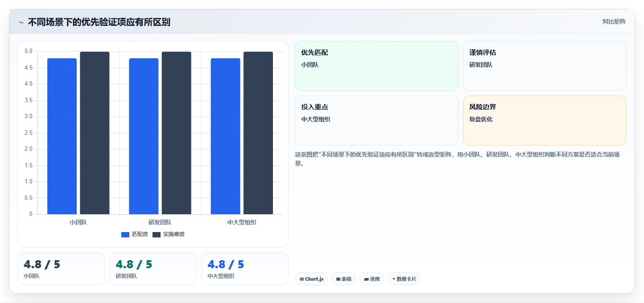Toggle the 匹配度 legend entry
644x303 pixels.
tap(135, 234)
